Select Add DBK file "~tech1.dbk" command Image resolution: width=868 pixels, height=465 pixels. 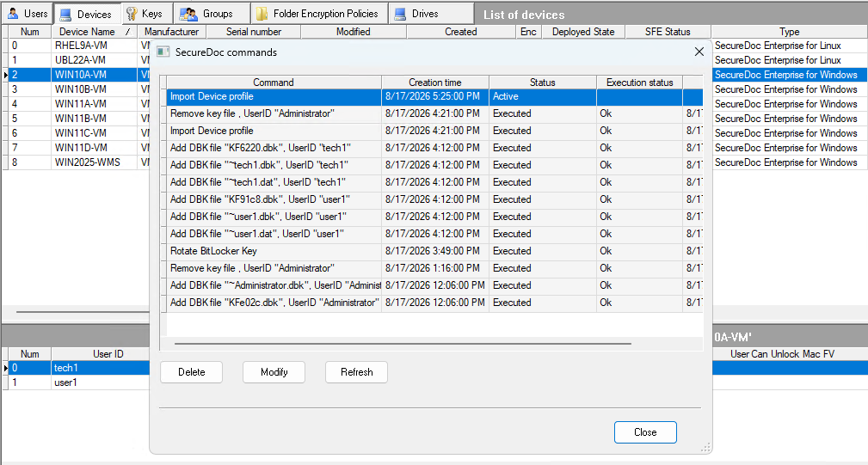[x=434, y=165]
